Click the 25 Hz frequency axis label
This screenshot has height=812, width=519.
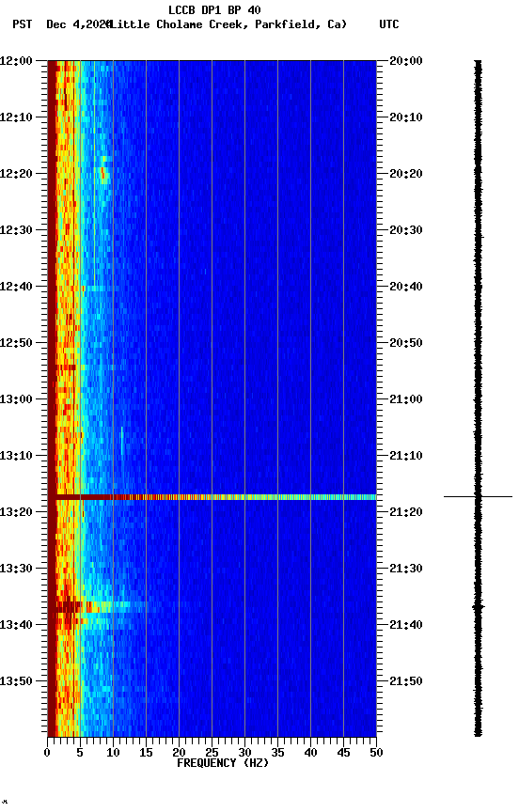(212, 753)
